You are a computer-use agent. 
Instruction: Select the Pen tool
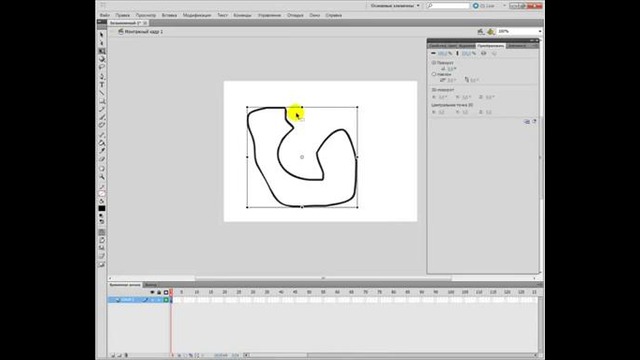102,77
